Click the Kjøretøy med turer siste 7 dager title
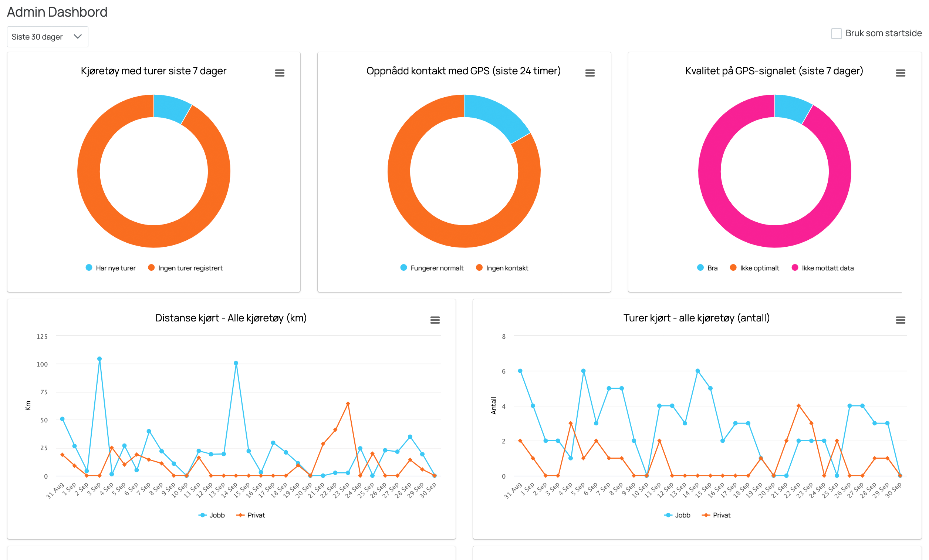The image size is (929, 560). (x=153, y=71)
